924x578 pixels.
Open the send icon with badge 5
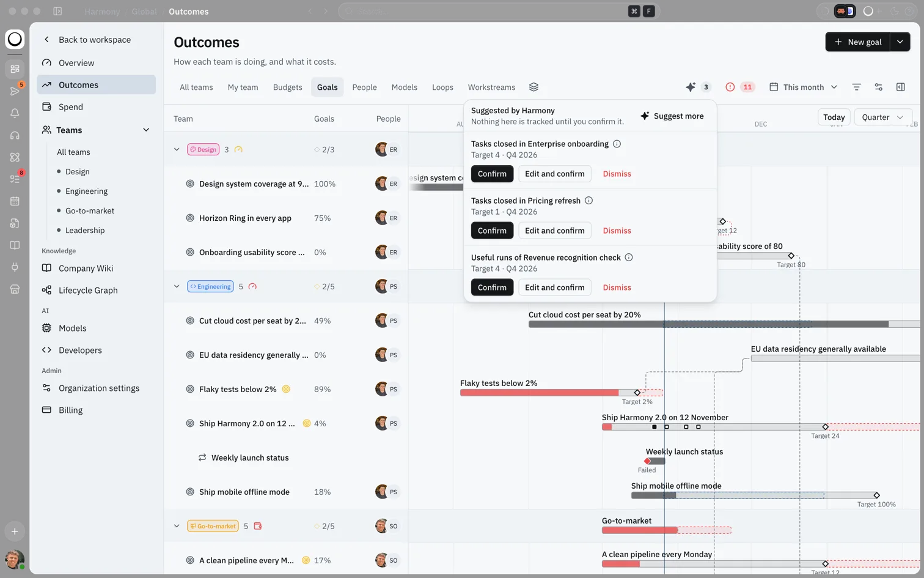(15, 91)
